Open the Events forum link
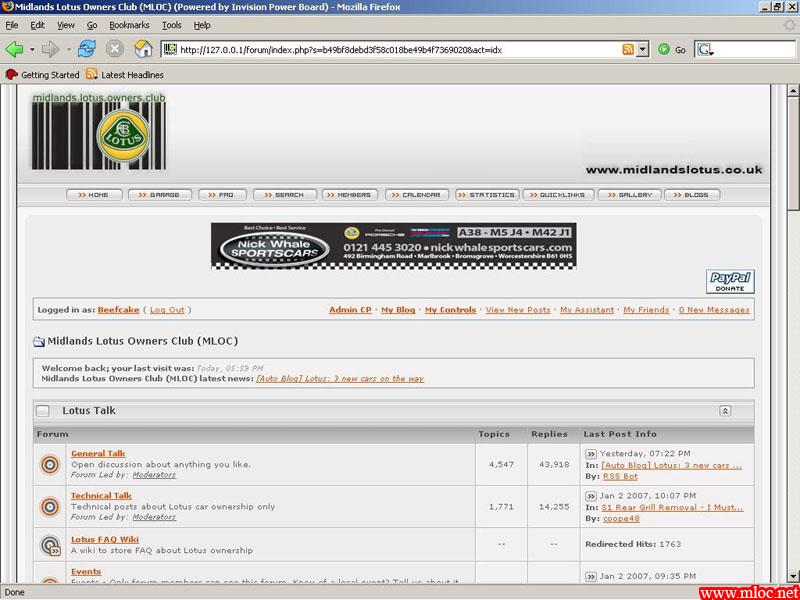This screenshot has height=600, width=800. click(x=86, y=571)
